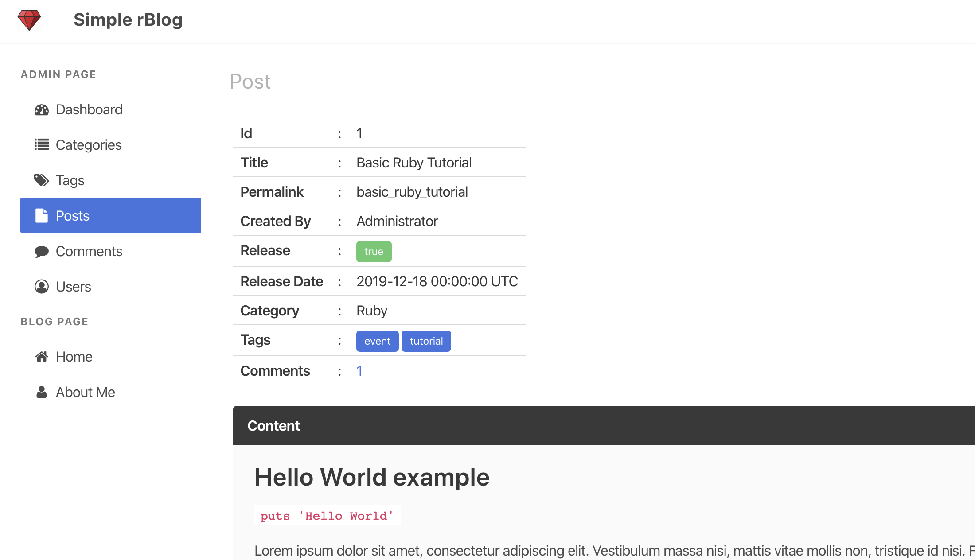This screenshot has width=975, height=560.
Task: Click the tutorial tag badge
Action: click(426, 341)
